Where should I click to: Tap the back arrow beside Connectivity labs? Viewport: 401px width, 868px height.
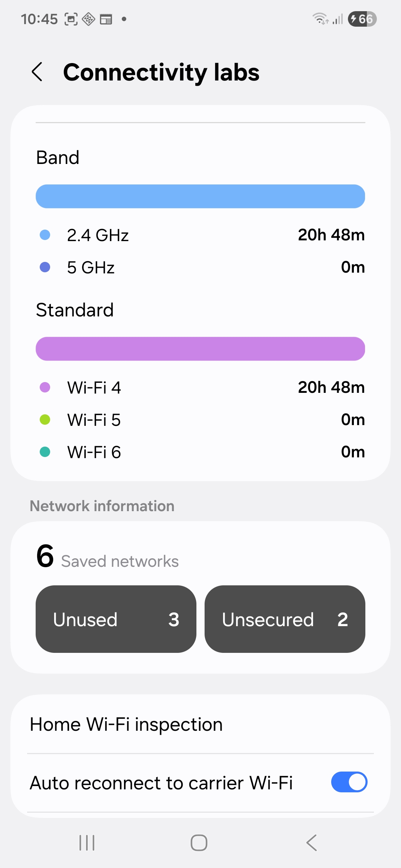tap(37, 72)
